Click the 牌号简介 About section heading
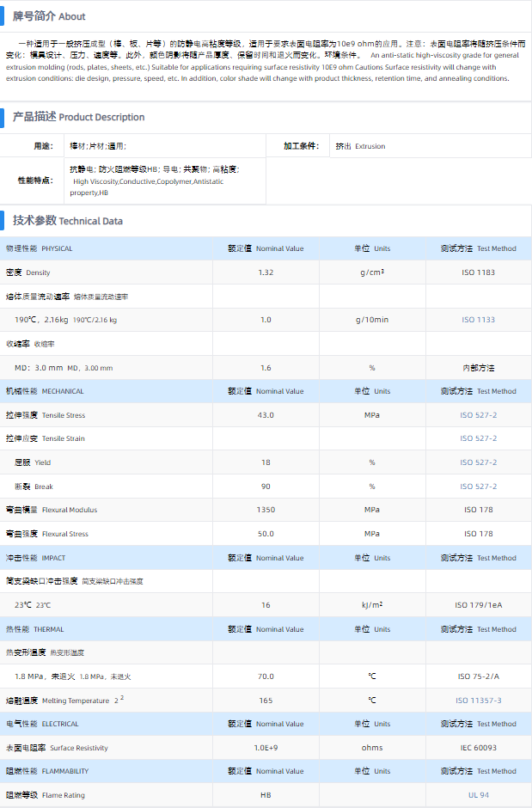532x808 pixels. click(x=49, y=16)
